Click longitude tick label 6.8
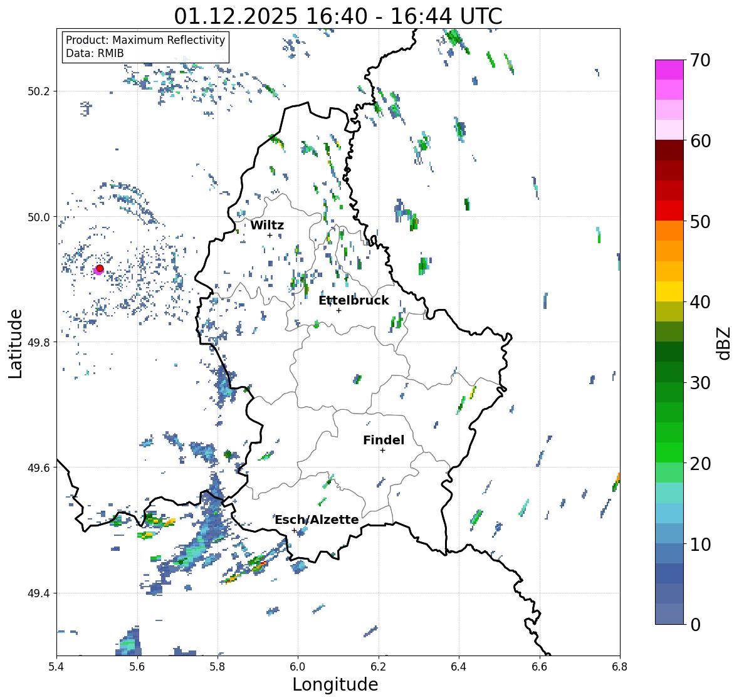The image size is (739, 700). coord(620,667)
